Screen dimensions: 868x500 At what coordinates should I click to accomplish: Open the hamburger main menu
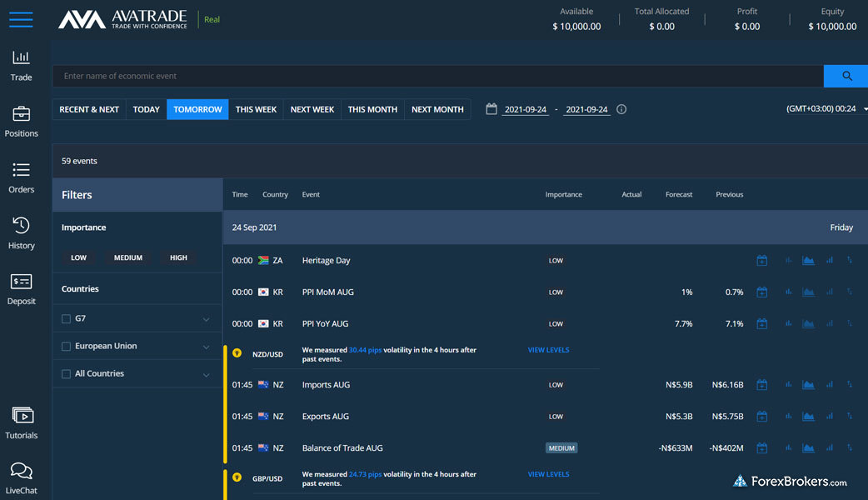(x=21, y=19)
